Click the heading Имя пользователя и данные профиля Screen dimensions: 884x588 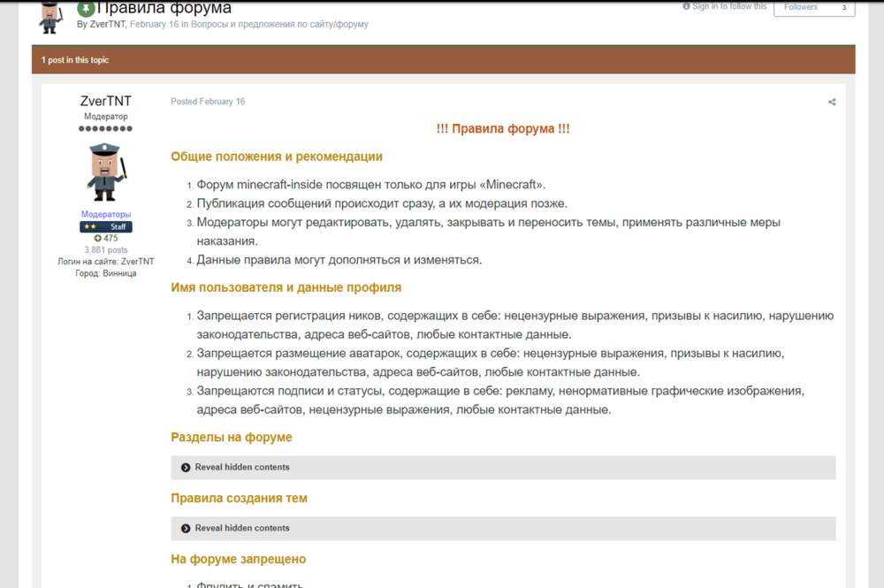click(286, 287)
